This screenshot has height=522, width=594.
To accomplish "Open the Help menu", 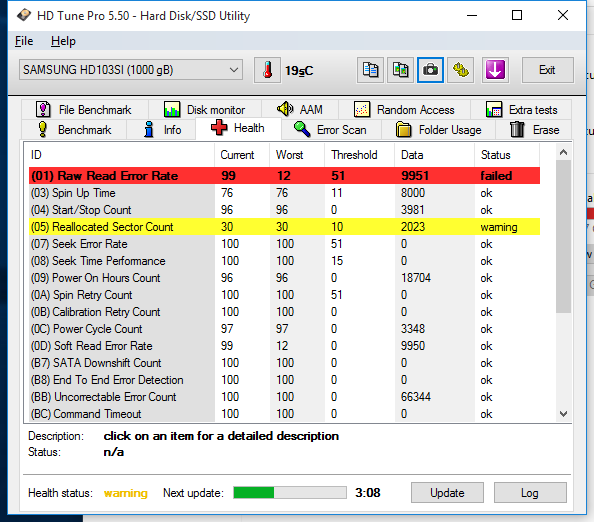I will [63, 41].
